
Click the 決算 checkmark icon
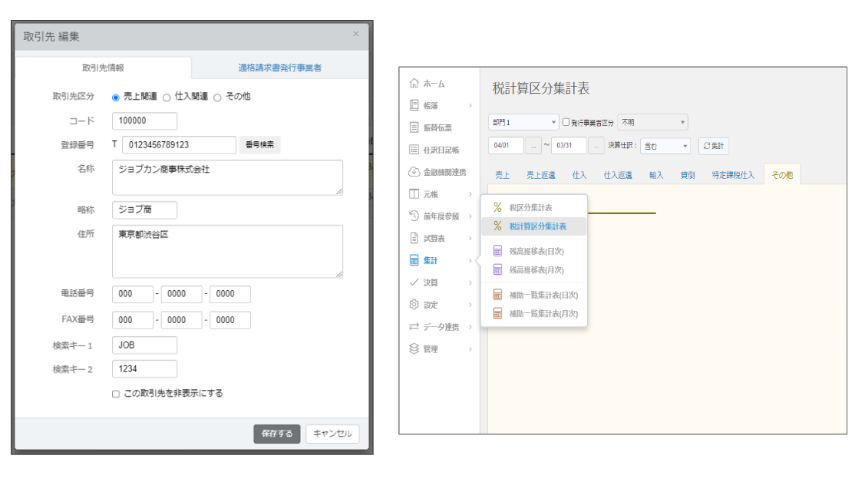(x=414, y=282)
